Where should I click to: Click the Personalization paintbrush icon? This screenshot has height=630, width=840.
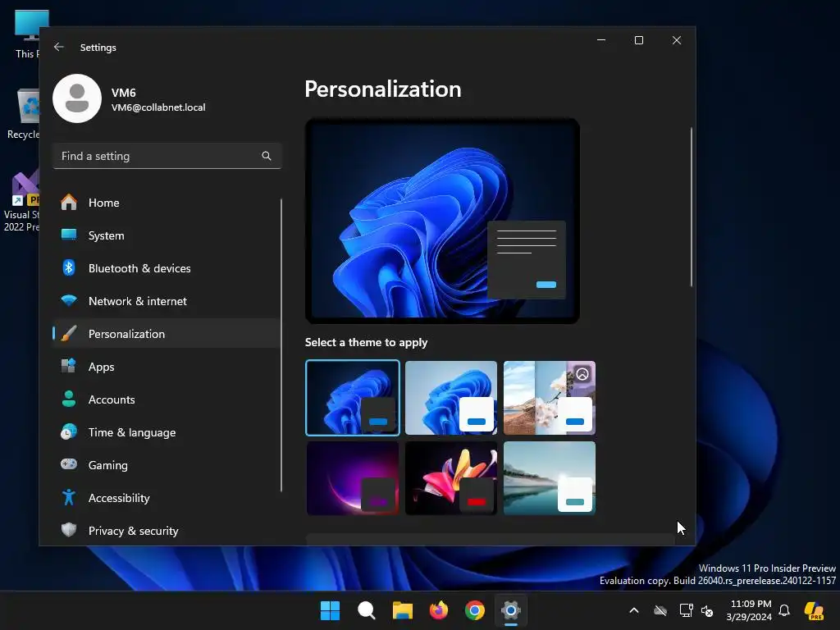[x=69, y=333]
